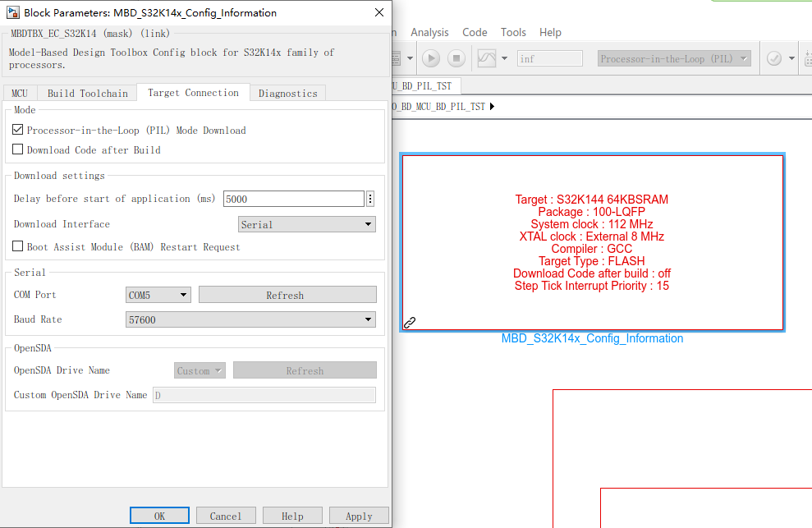Click the Simulink Run (play) button
This screenshot has height=528, width=812.
[x=431, y=58]
